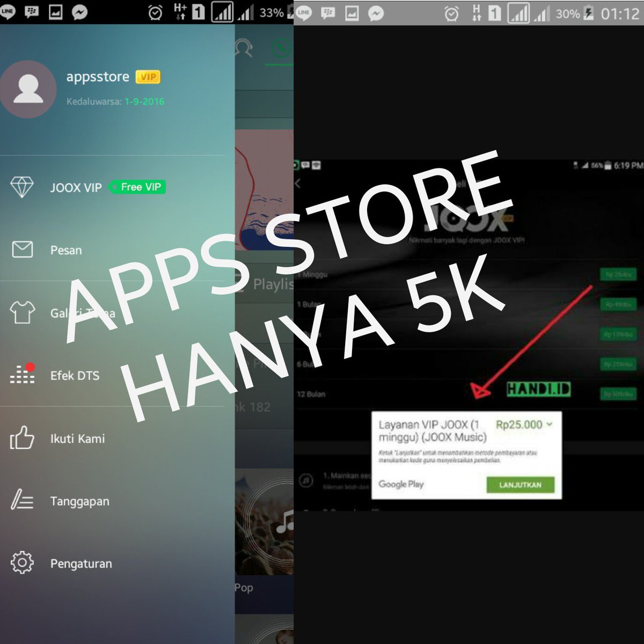Image resolution: width=644 pixels, height=644 pixels.
Task: Tap the 6:19 PM clock in inner screenshot
Action: [628, 165]
